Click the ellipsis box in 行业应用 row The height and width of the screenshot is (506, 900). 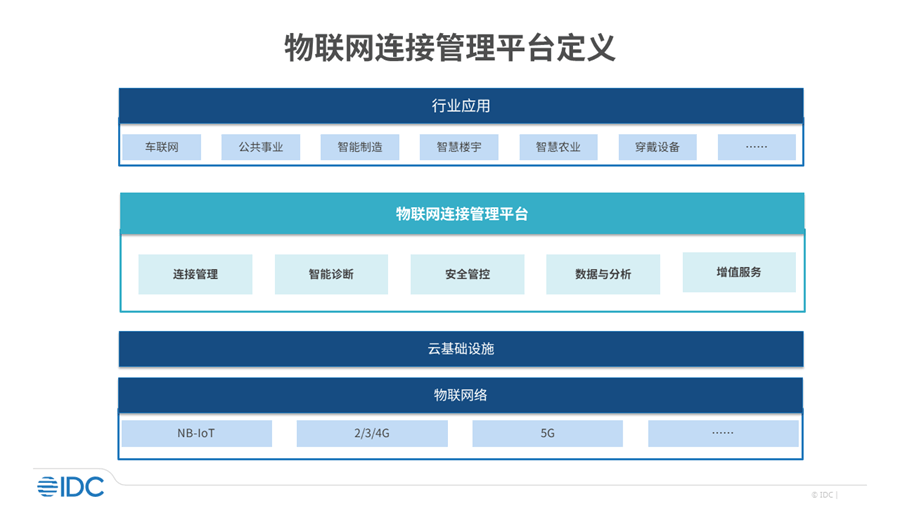[x=757, y=147]
